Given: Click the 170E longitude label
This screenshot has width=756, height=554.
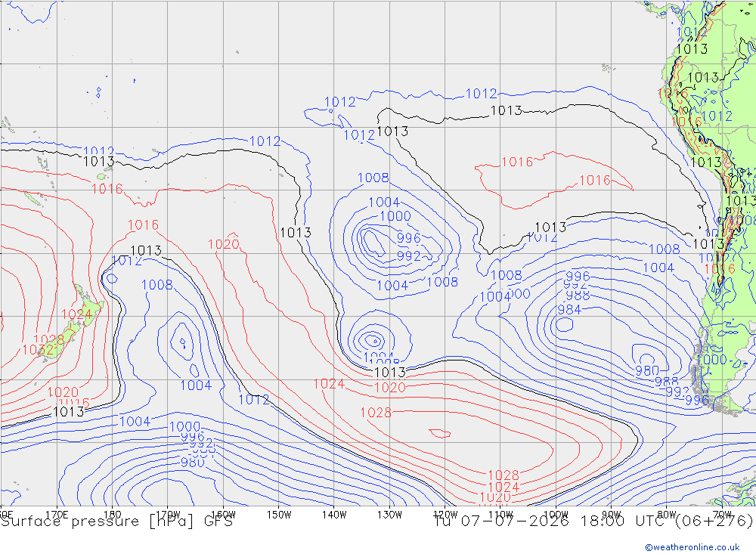Looking at the screenshot, I should click(57, 515).
